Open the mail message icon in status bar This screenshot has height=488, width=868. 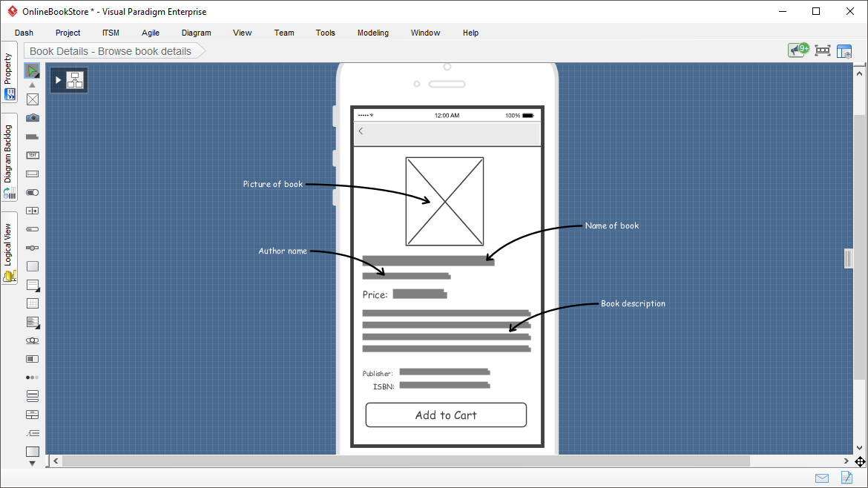click(x=822, y=478)
